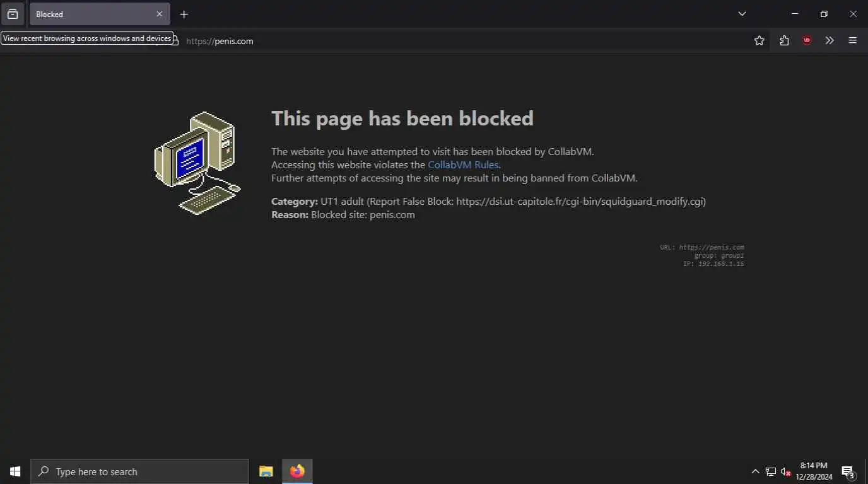The height and width of the screenshot is (484, 868).
Task: Click the Reason: Blocked site text line
Action: [x=343, y=214]
